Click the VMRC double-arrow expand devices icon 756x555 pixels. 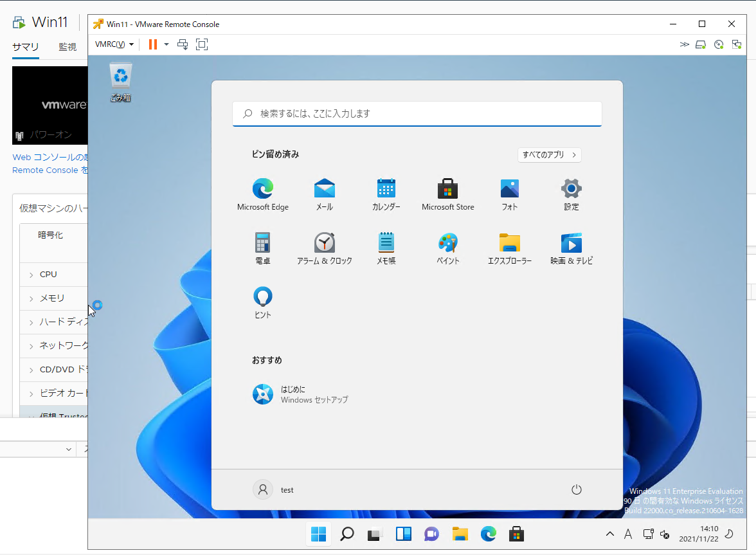(684, 44)
